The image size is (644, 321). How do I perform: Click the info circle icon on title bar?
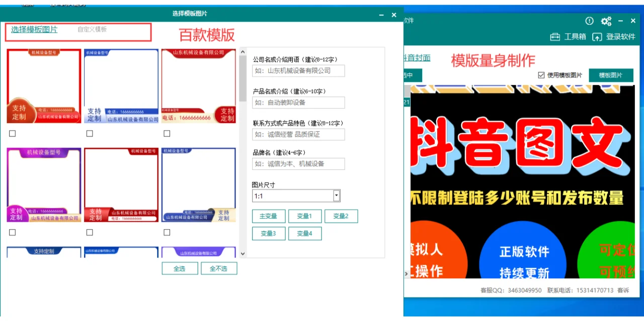pos(589,21)
